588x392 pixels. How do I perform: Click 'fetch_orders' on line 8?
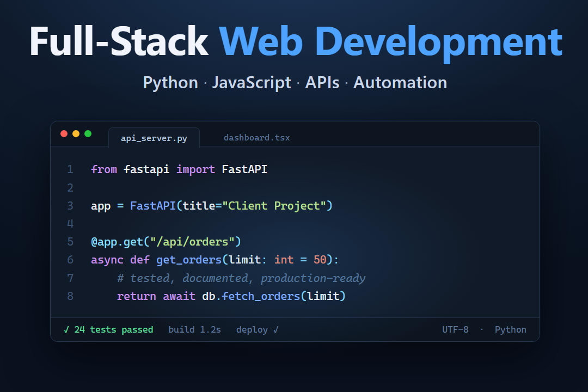[261, 296]
